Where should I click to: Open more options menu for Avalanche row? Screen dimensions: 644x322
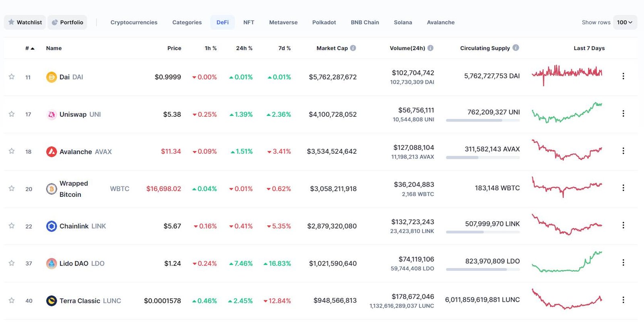(x=623, y=151)
